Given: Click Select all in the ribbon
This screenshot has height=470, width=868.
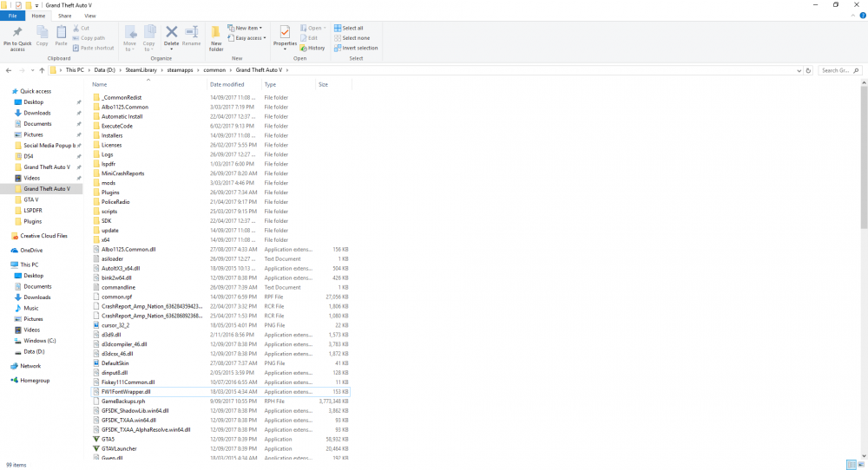Looking at the screenshot, I should [x=349, y=29].
